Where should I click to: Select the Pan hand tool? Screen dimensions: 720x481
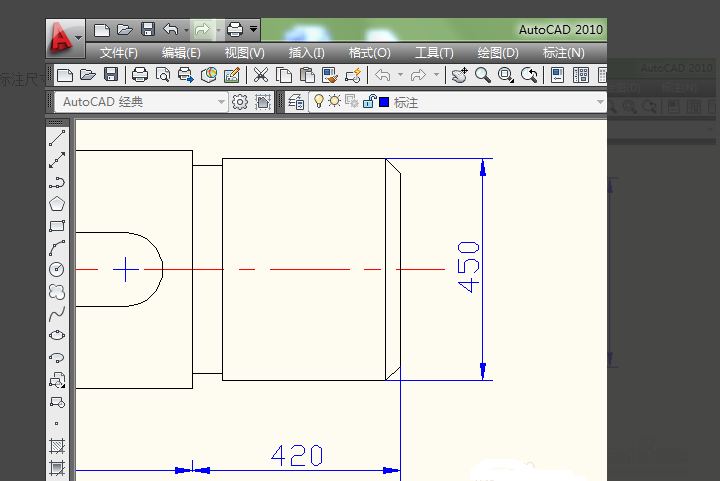pyautogui.click(x=459, y=75)
